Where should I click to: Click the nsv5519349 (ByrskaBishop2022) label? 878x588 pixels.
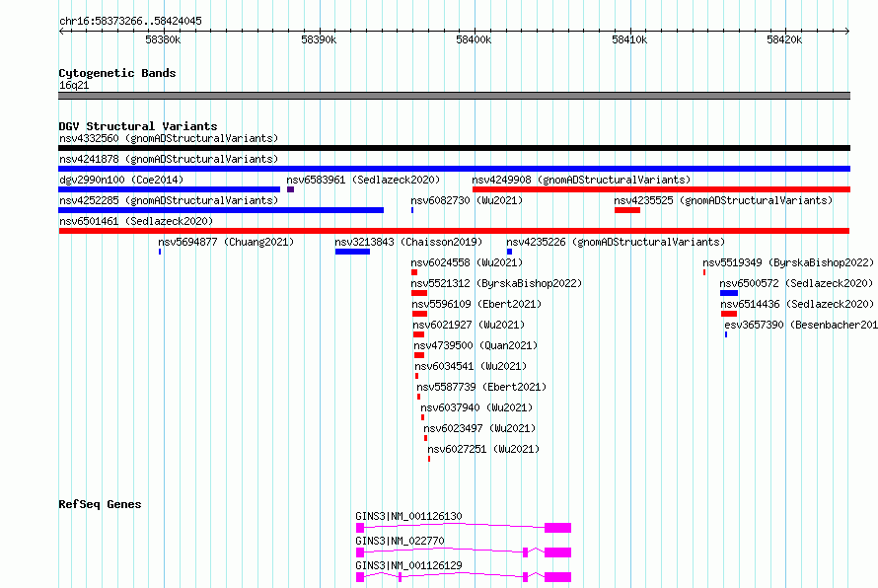789,262
